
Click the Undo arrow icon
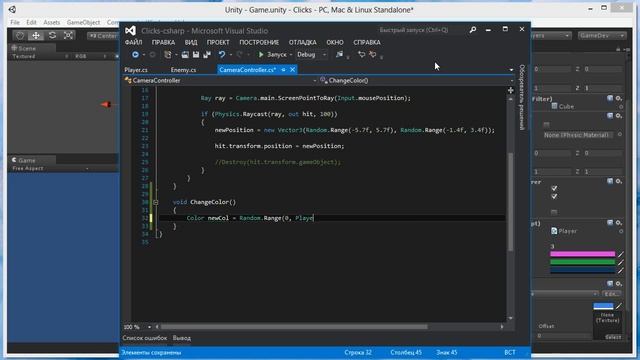222,54
